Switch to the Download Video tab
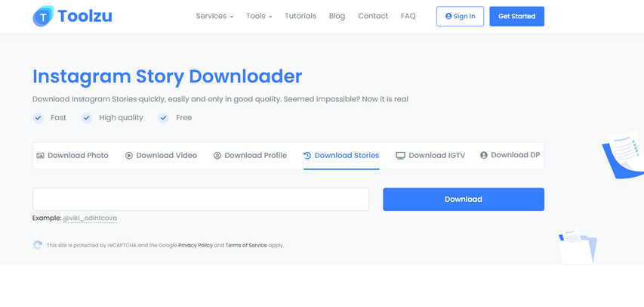The image size is (644, 307). pos(161,156)
